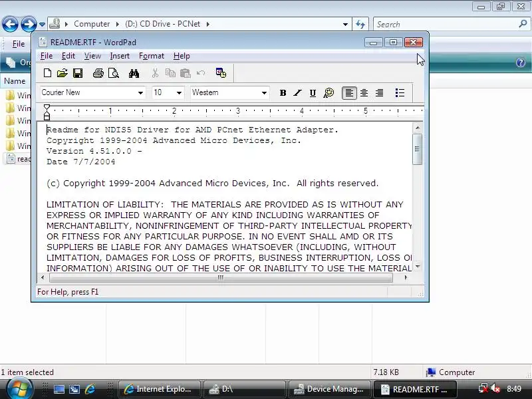Viewport: 532px width, 399px height.
Task: Click Show Desktop in Quick Launch
Action: pos(59,389)
